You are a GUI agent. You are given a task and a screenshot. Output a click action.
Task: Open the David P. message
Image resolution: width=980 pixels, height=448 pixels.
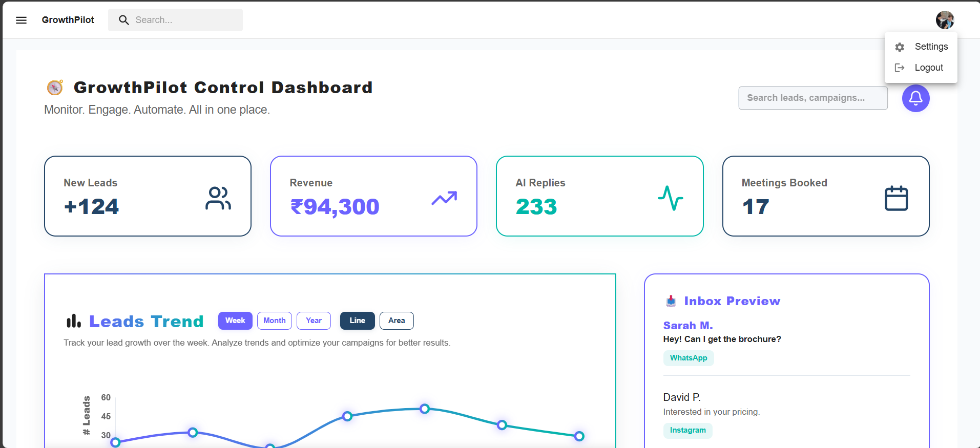coord(682,397)
